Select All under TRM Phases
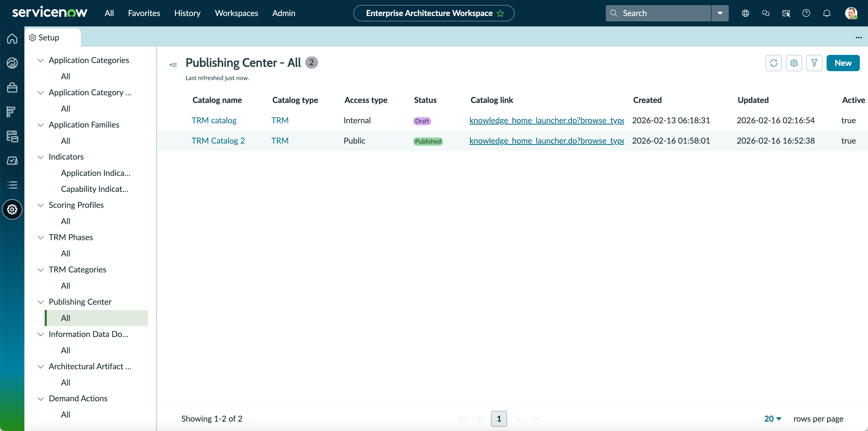 pyautogui.click(x=65, y=253)
